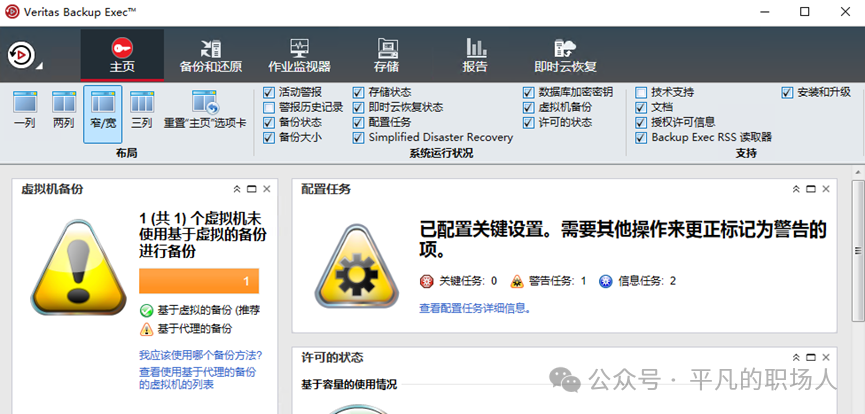Open the 存储 storage icon tab
This screenshot has height=414, width=865.
pyautogui.click(x=386, y=55)
